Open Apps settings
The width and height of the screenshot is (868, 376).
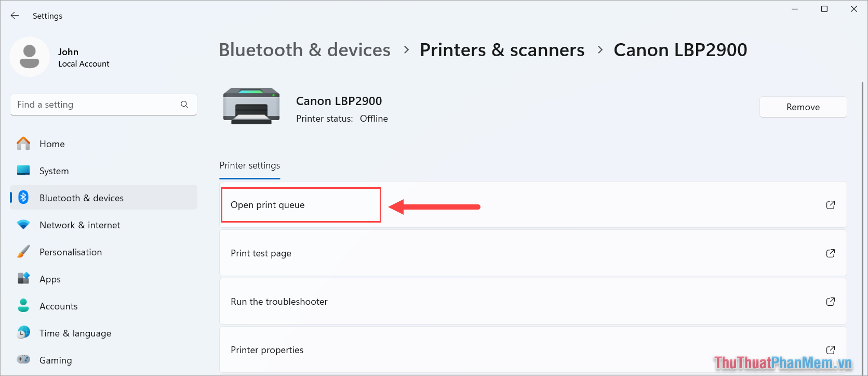coord(103,279)
